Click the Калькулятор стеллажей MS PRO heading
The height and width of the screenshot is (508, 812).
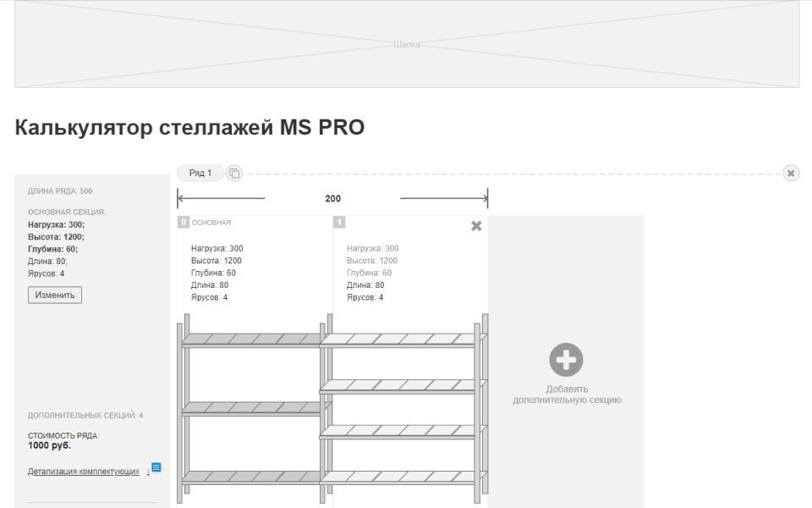click(189, 128)
